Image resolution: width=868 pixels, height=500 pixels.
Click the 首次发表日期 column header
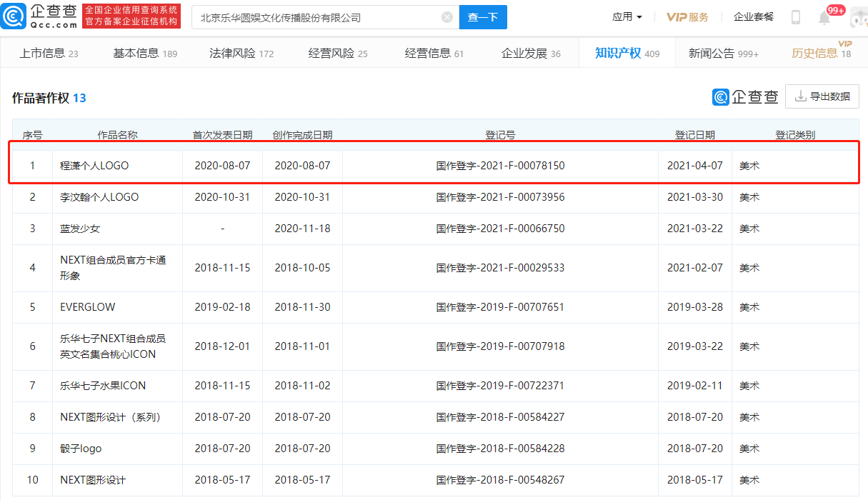coord(222,135)
